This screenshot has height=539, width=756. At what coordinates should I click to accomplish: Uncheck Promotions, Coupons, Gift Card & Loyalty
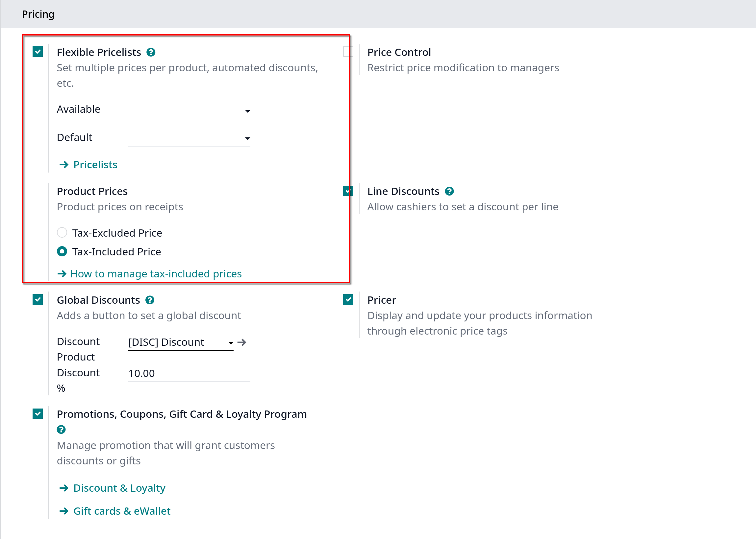point(38,413)
